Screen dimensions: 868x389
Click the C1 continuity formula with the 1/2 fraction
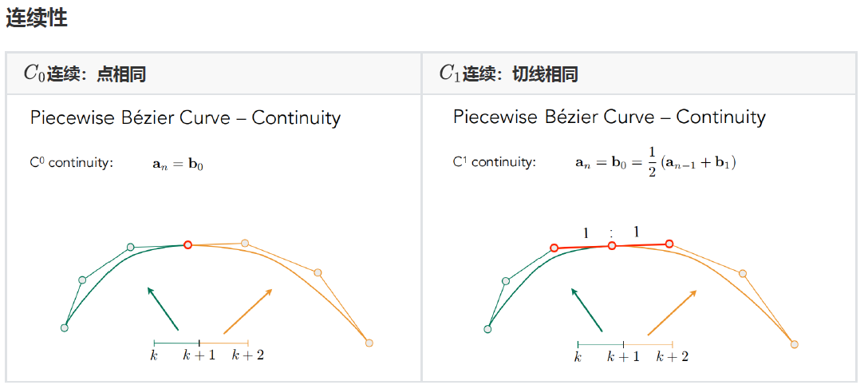click(x=655, y=162)
